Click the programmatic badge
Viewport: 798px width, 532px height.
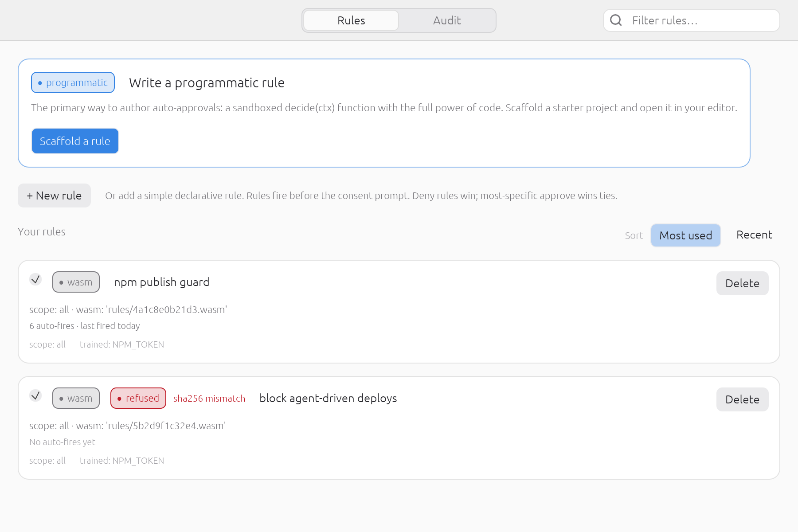[x=73, y=82]
